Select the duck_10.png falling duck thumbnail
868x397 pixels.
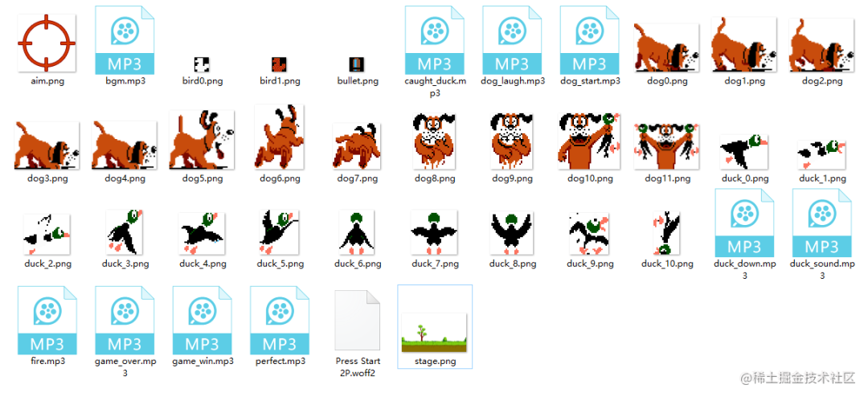[667, 232]
